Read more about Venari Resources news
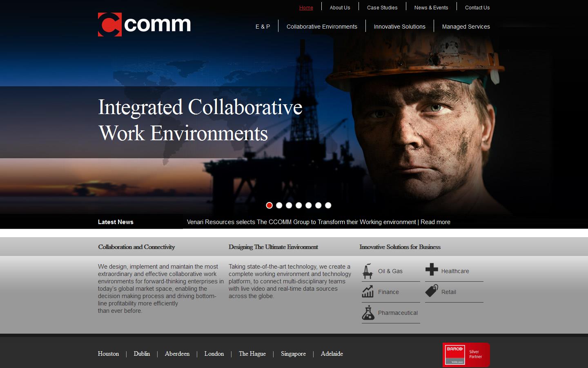 (435, 222)
